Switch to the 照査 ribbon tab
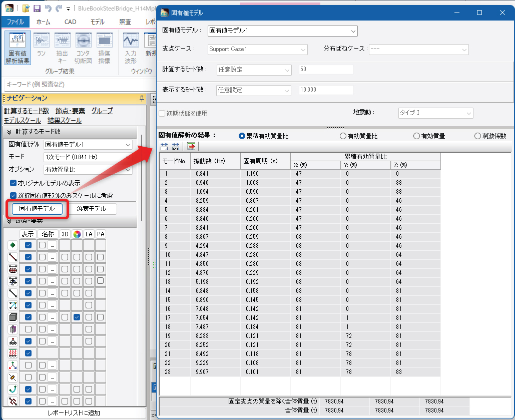Screen dimensions: 515x420 pos(125,22)
